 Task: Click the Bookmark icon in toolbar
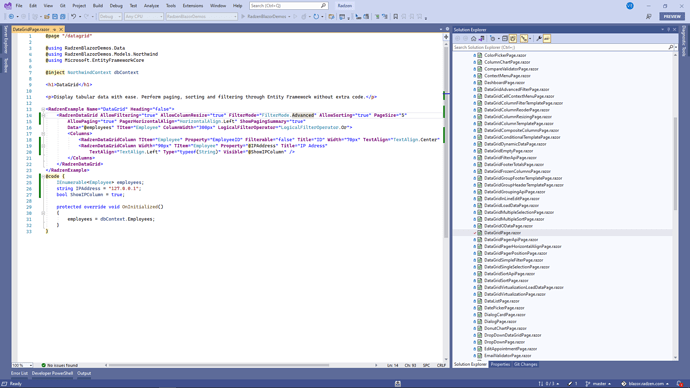pos(396,17)
